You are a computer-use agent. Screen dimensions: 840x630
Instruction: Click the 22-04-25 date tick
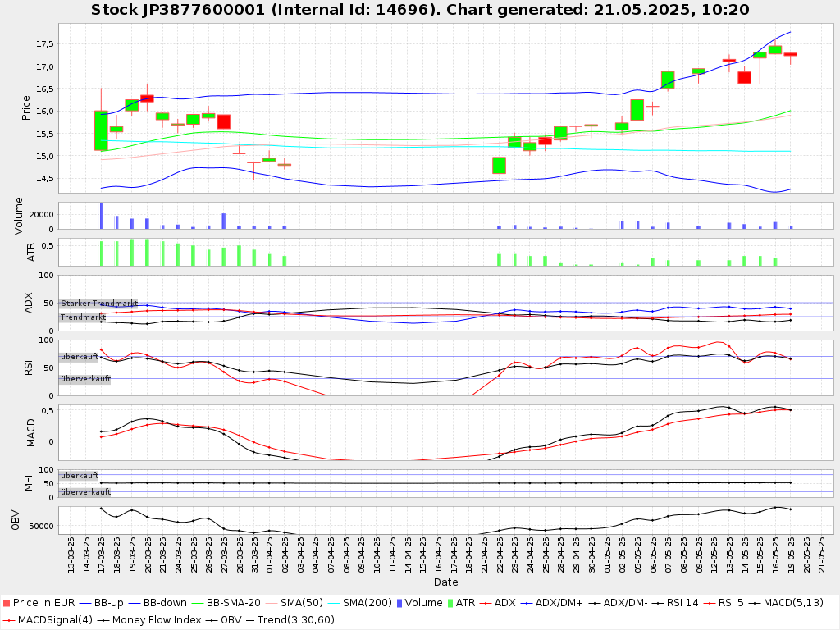pos(500,555)
